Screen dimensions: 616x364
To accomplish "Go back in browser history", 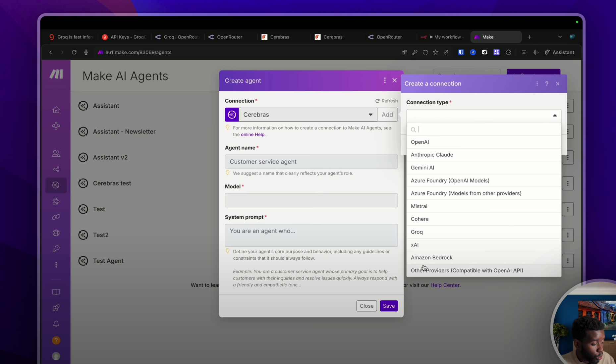I will coord(50,52).
